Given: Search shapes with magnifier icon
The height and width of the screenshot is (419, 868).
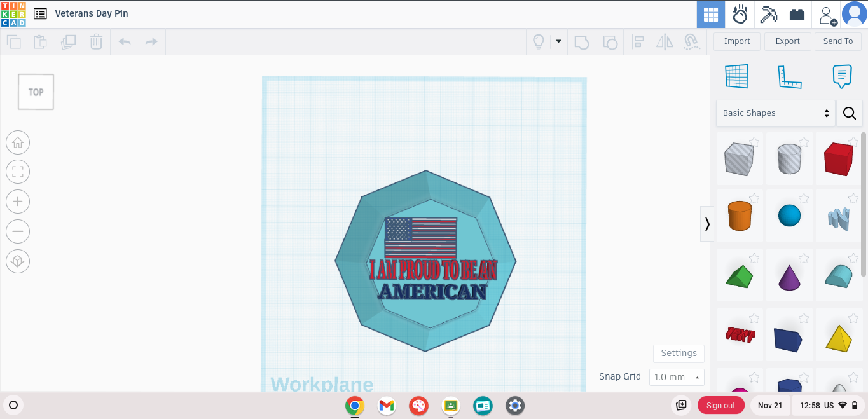Looking at the screenshot, I should tap(850, 113).
